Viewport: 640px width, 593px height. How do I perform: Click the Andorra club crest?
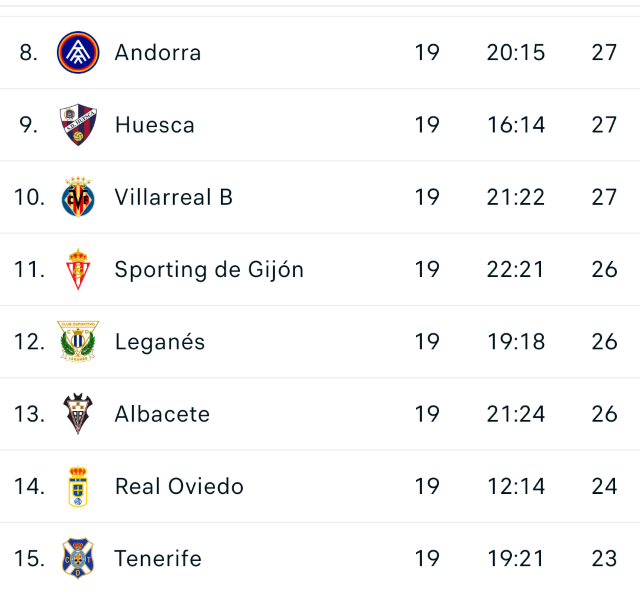(x=78, y=53)
